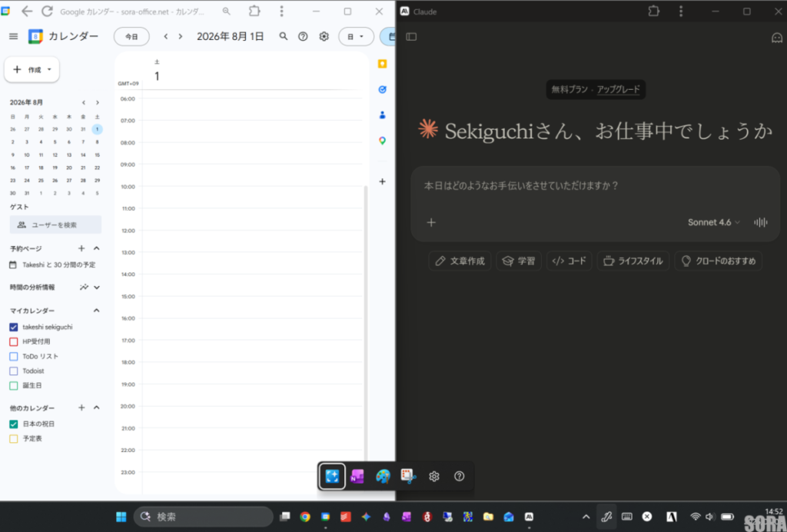
Task: Open the Calendar hamburger main menu
Action: tap(13, 36)
